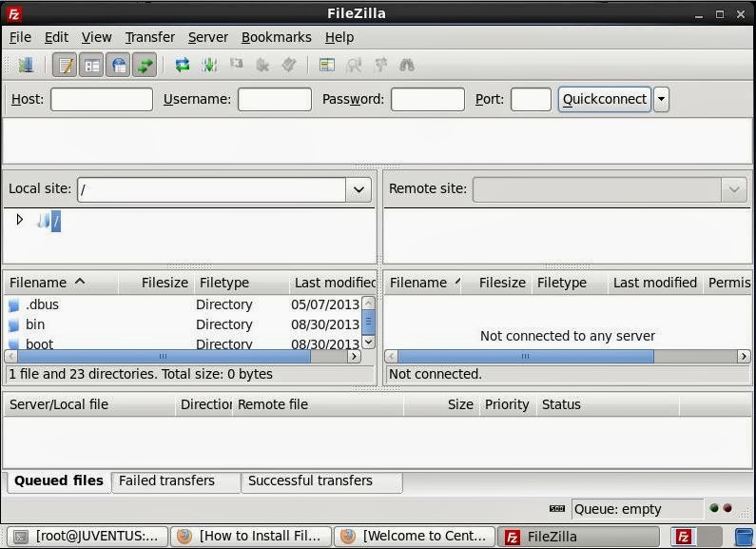Select the boot directory row

(183, 343)
